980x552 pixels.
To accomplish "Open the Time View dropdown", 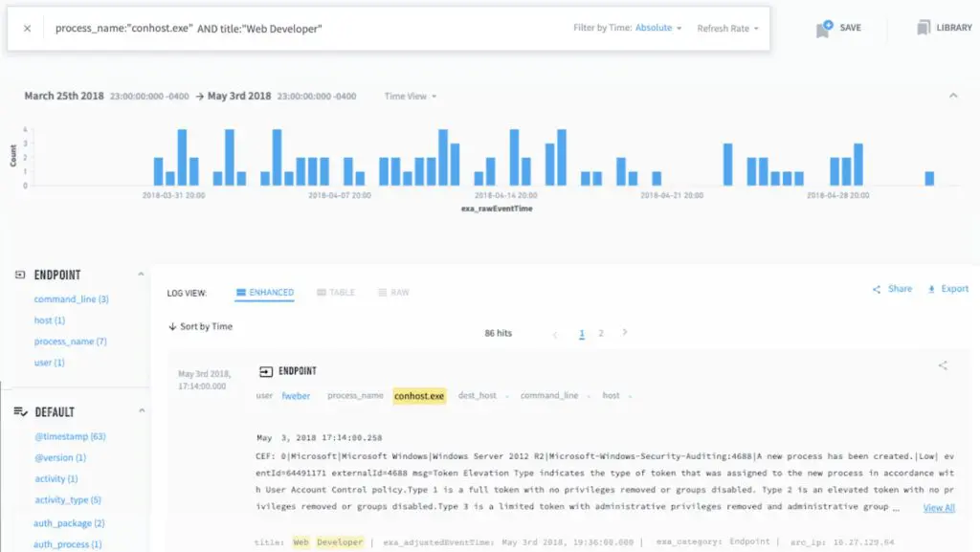I will point(411,97).
